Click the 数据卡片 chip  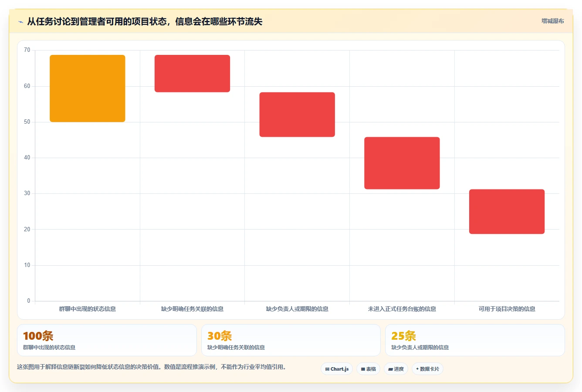tap(427, 369)
